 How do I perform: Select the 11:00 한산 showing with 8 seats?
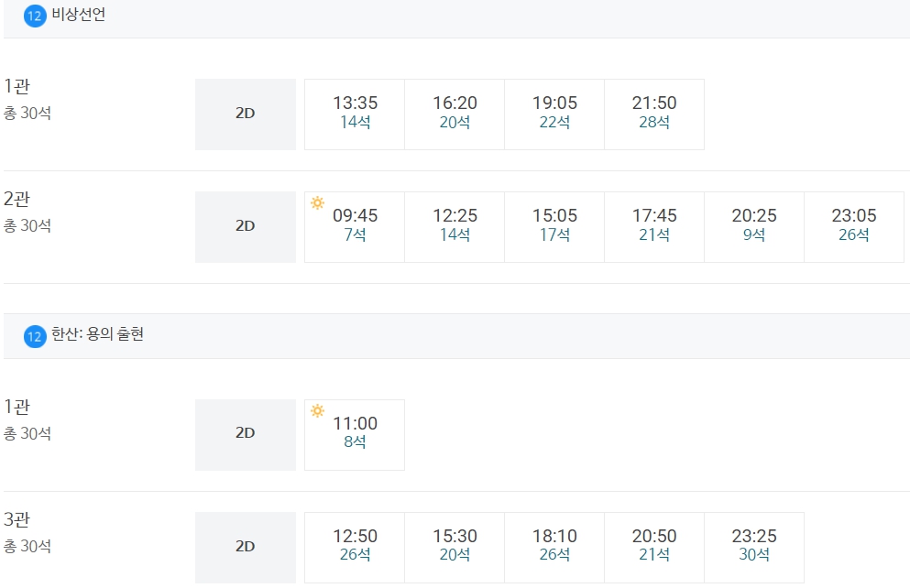click(355, 435)
